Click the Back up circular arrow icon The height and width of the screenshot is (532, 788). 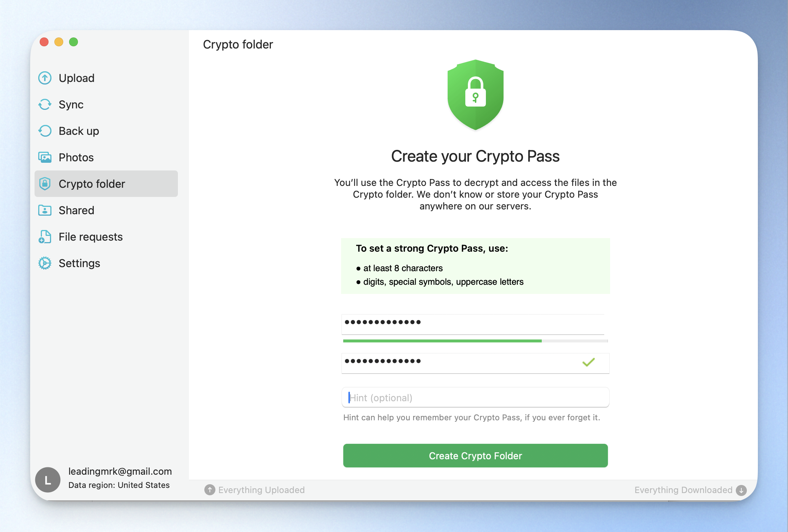point(45,131)
